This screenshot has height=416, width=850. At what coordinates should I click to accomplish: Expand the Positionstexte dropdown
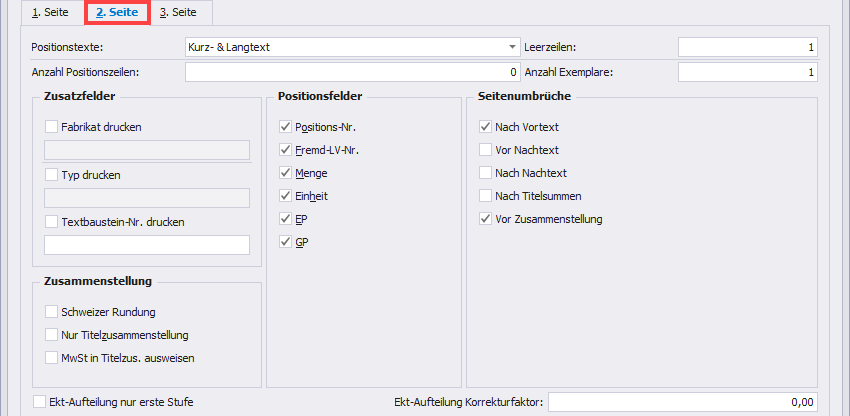coord(511,47)
